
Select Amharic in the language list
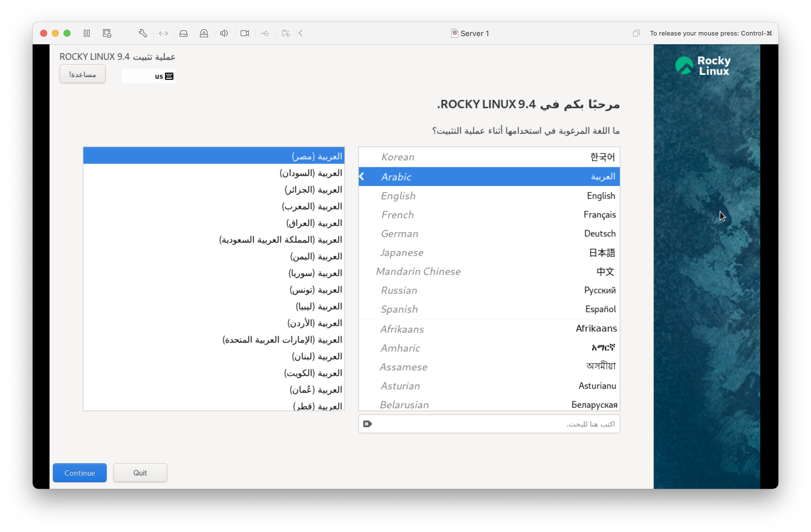[x=489, y=348]
